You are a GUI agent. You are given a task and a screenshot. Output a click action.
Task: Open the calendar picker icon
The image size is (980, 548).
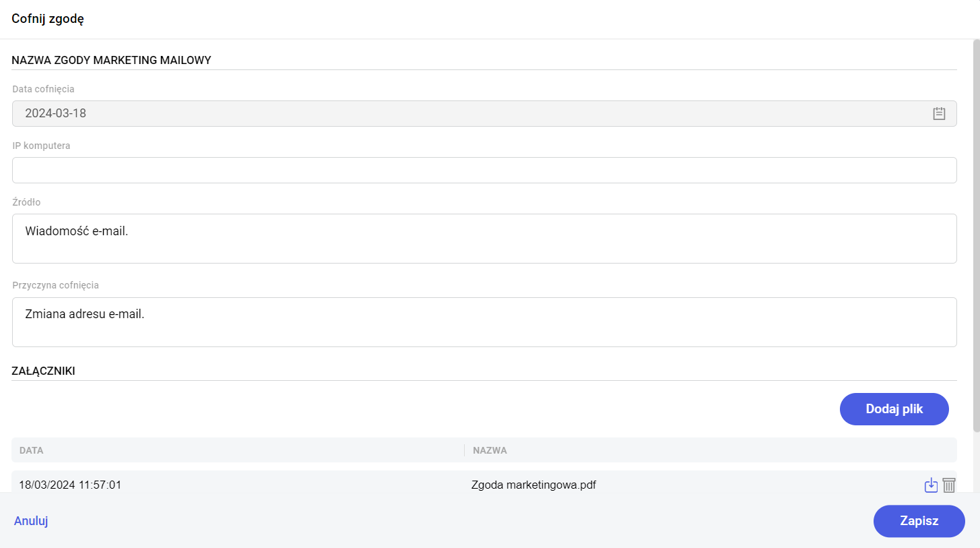pos(939,113)
